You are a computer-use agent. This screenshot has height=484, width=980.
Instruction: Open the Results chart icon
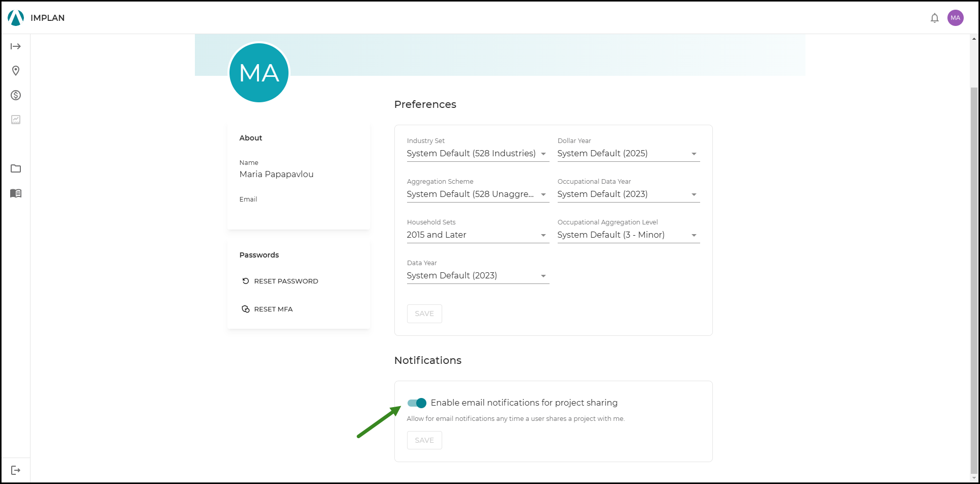16,120
